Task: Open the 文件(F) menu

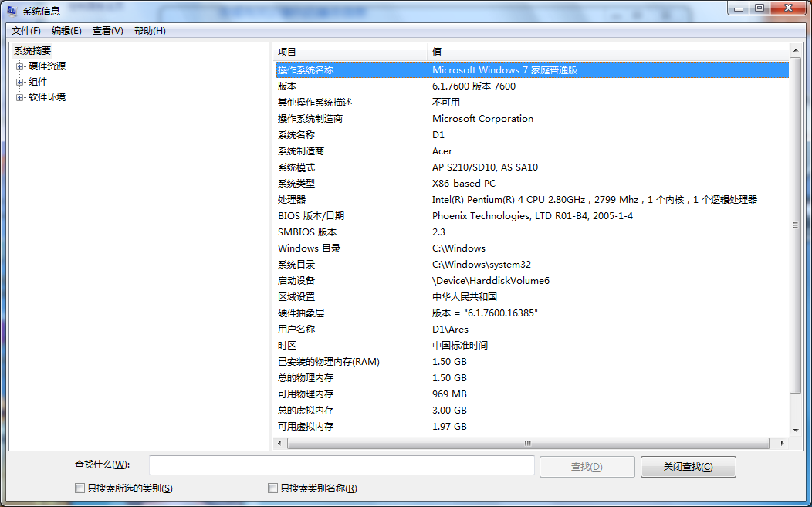Action: click(26, 31)
